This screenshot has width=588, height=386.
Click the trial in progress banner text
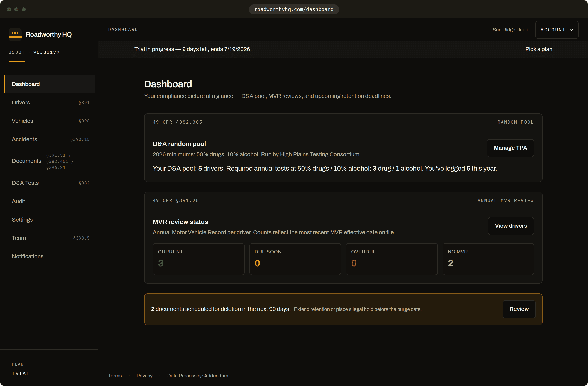(193, 49)
